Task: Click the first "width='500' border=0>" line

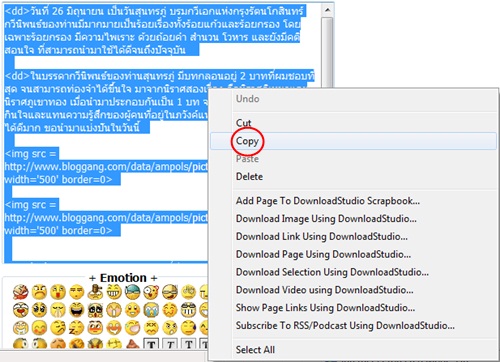Action: [58, 179]
